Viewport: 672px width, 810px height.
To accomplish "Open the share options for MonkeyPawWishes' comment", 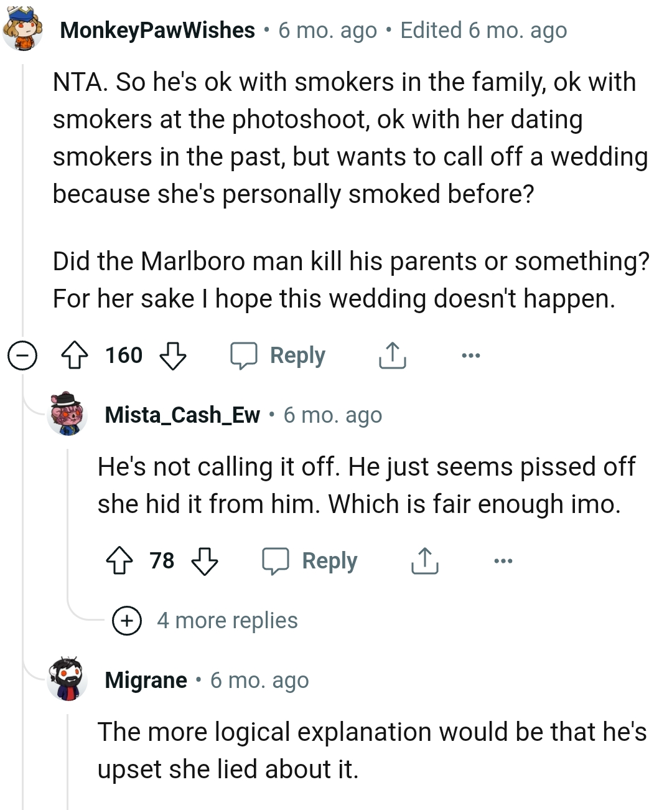I will (391, 356).
